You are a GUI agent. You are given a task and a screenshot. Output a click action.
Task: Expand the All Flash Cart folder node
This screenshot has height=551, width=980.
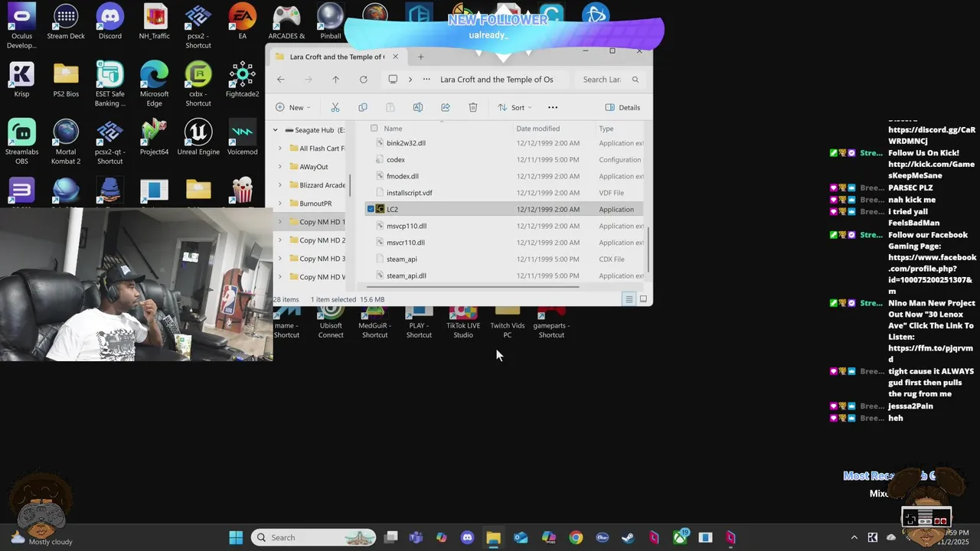[280, 148]
